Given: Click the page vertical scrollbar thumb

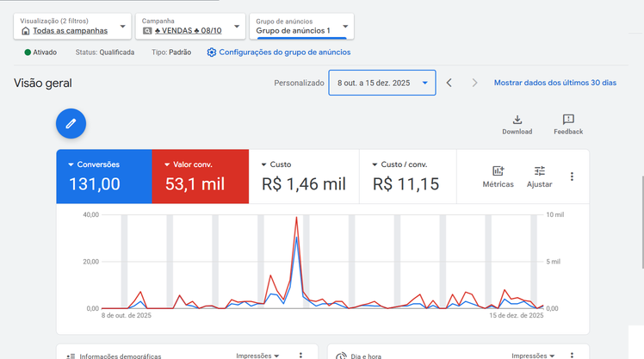Looking at the screenshot, I should click(643, 222).
